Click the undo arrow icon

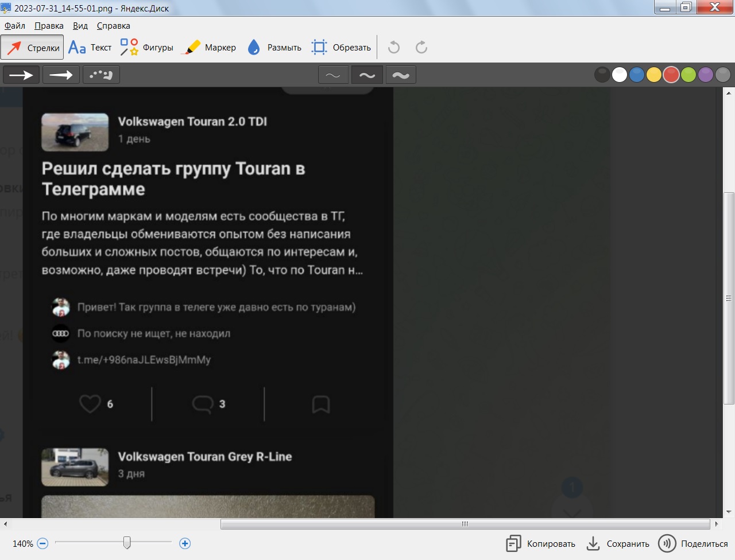click(x=394, y=47)
